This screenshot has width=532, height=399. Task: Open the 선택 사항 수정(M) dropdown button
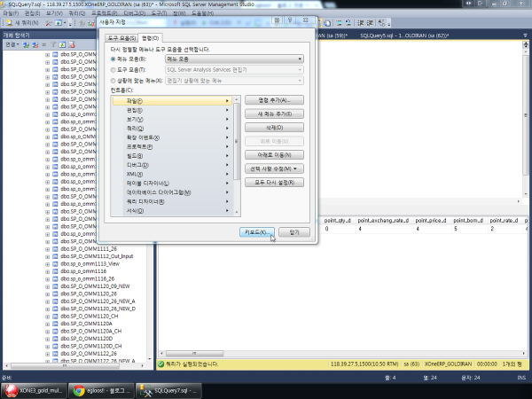[274, 168]
